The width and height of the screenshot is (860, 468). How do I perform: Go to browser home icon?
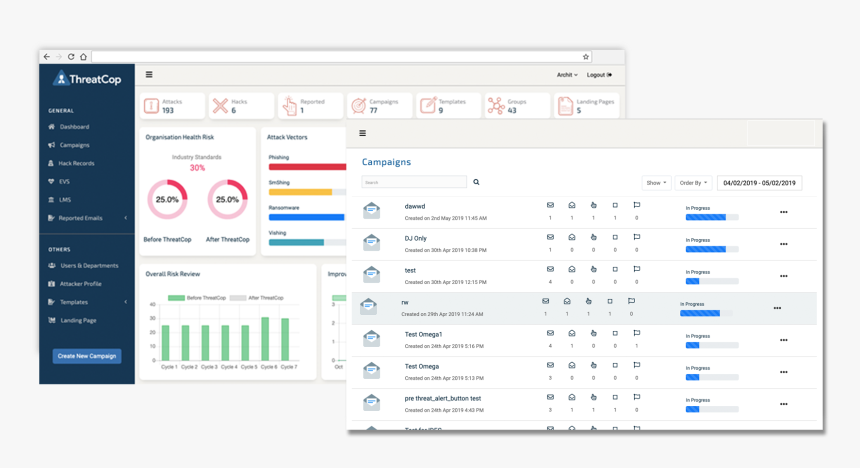[83, 57]
